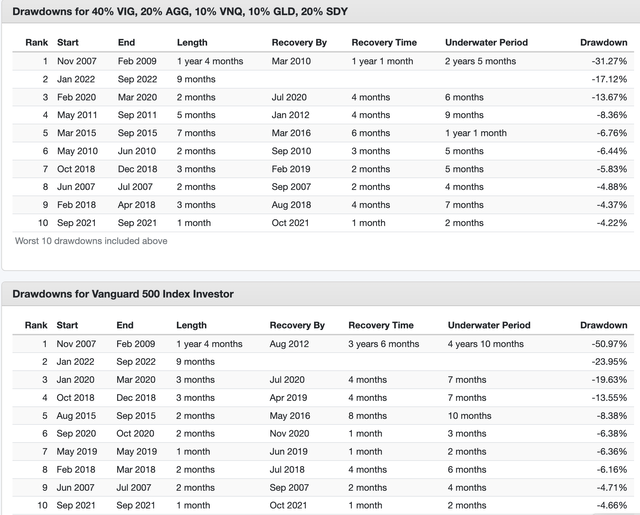Click 'Jul 2018' recovery date

(x=287, y=470)
